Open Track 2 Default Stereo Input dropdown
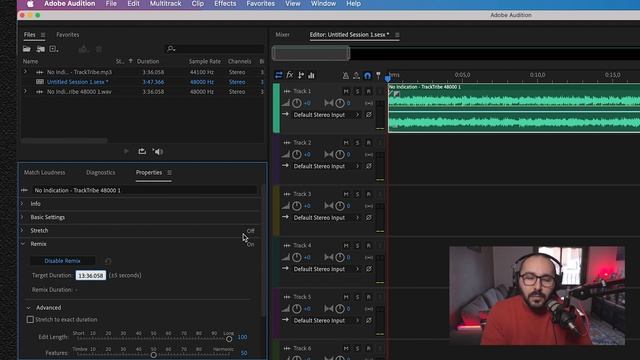The height and width of the screenshot is (360, 640). coord(327,167)
